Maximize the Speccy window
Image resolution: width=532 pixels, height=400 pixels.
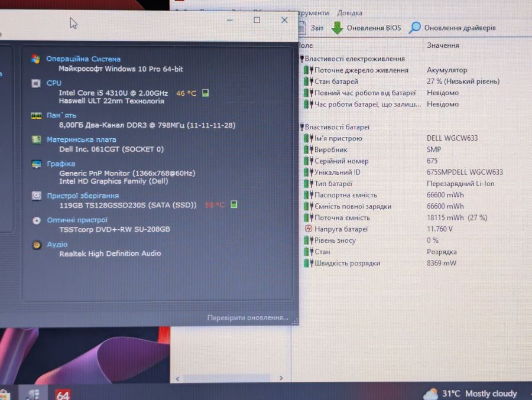point(257,20)
